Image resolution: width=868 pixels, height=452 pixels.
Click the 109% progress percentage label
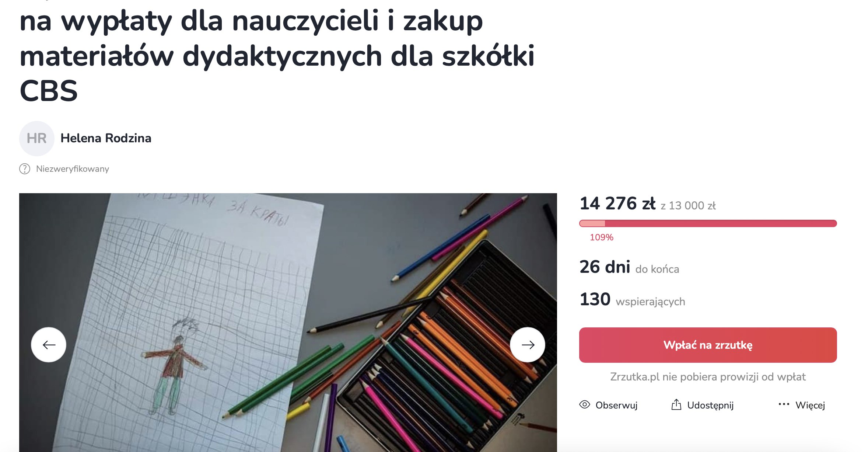tap(602, 237)
